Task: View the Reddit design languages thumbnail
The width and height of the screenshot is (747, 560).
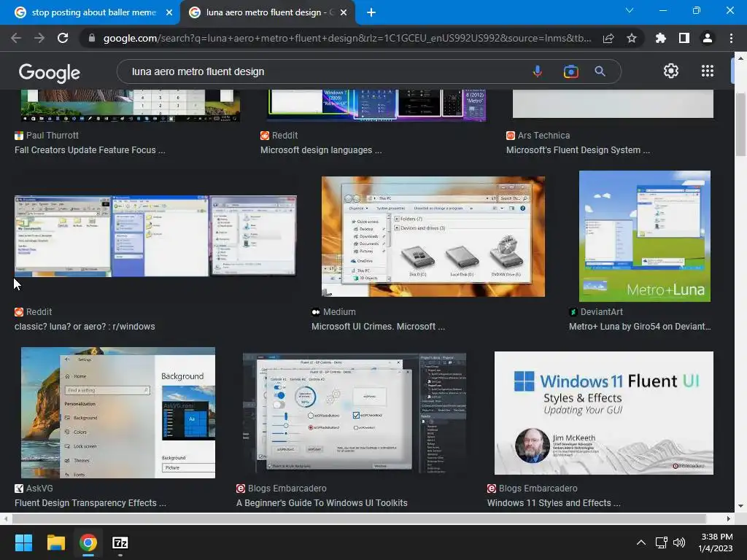Action: (x=376, y=106)
